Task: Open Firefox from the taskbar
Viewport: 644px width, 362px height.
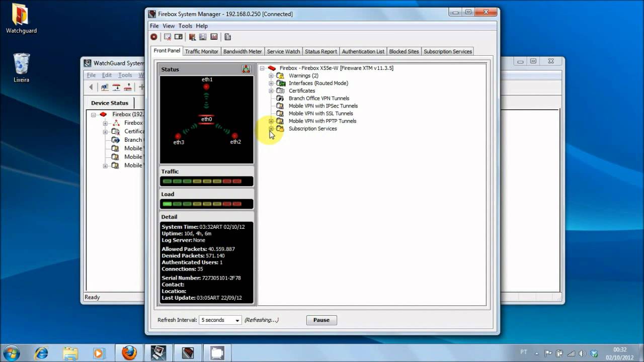Action: coord(129,352)
